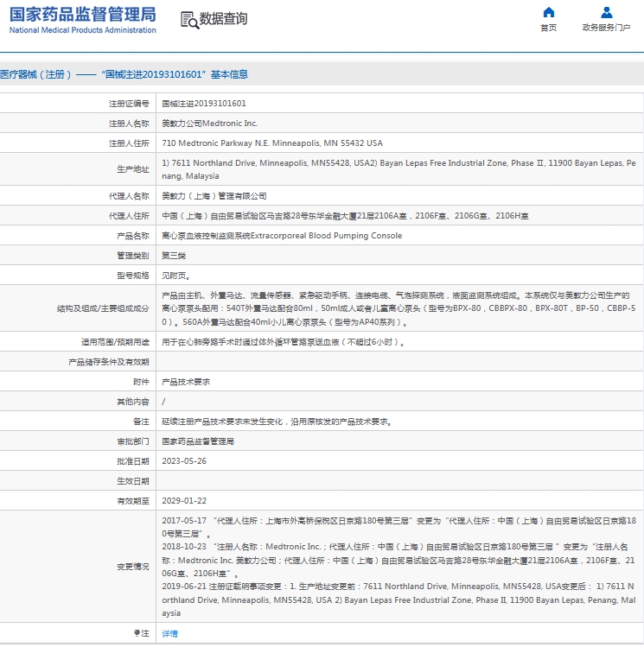Click the 管理类别 label
The image size is (644, 647).
coord(132,256)
